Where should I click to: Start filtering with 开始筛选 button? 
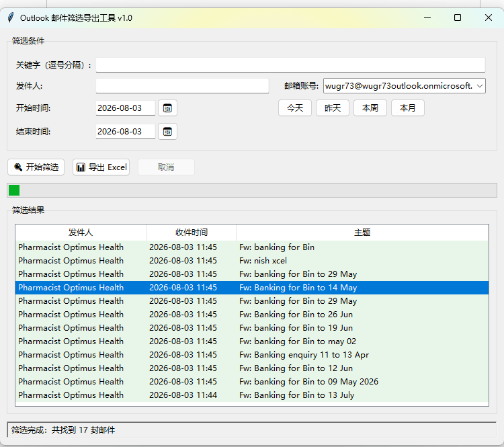(36, 167)
